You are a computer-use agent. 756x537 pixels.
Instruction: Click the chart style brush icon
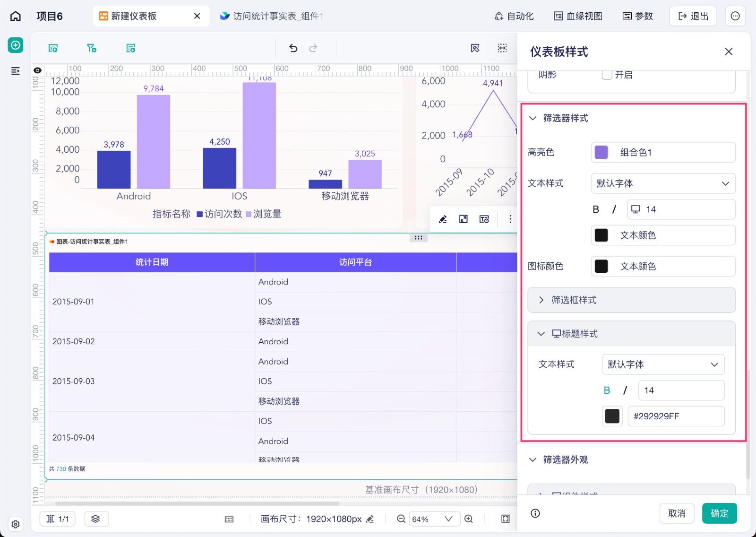pos(443,219)
